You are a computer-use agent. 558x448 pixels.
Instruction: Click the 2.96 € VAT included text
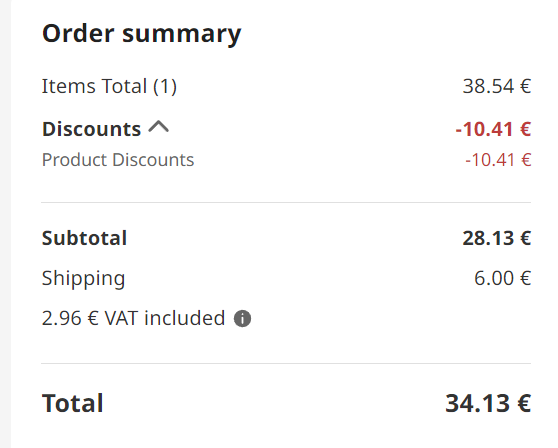click(x=133, y=318)
